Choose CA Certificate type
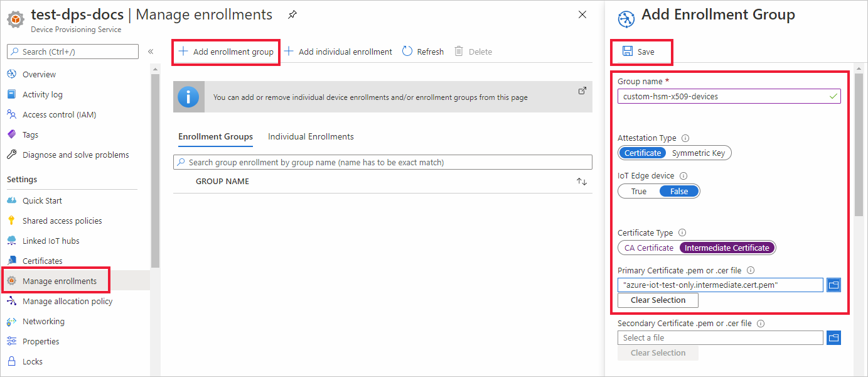This screenshot has width=868, height=377. point(649,248)
